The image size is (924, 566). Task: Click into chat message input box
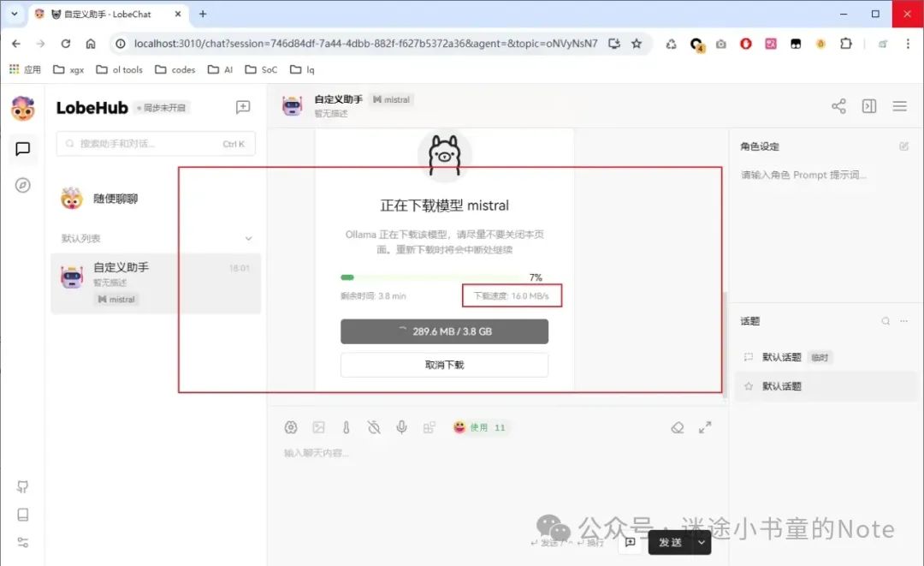[498, 453]
